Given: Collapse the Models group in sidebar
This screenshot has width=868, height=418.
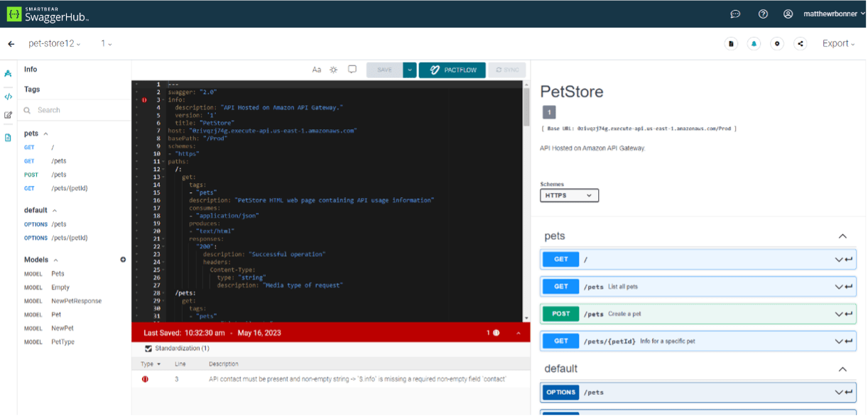Looking at the screenshot, I should click(56, 260).
